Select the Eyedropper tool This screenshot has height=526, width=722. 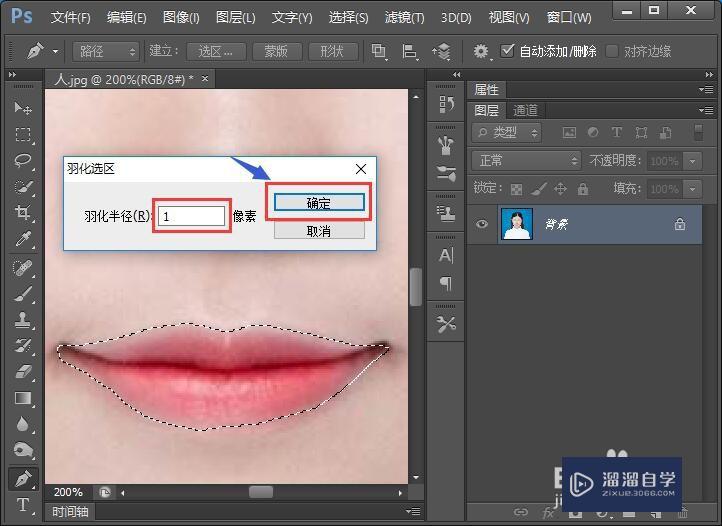[x=23, y=239]
